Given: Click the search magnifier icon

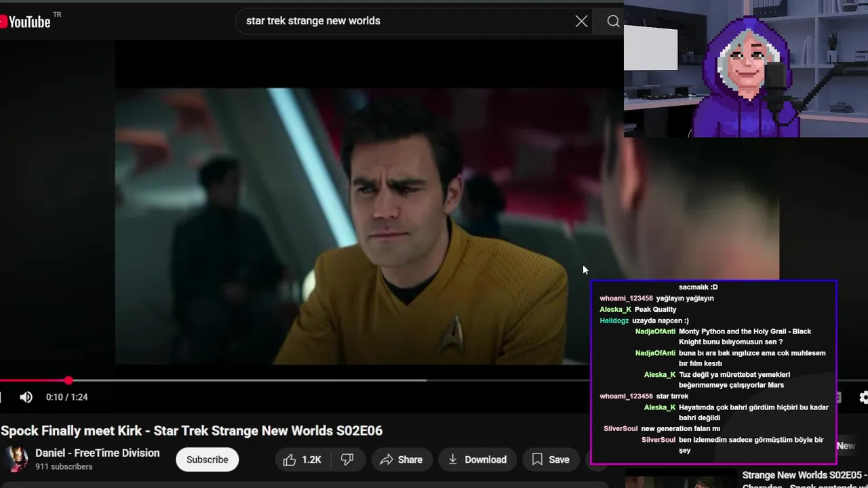Looking at the screenshot, I should (x=612, y=21).
